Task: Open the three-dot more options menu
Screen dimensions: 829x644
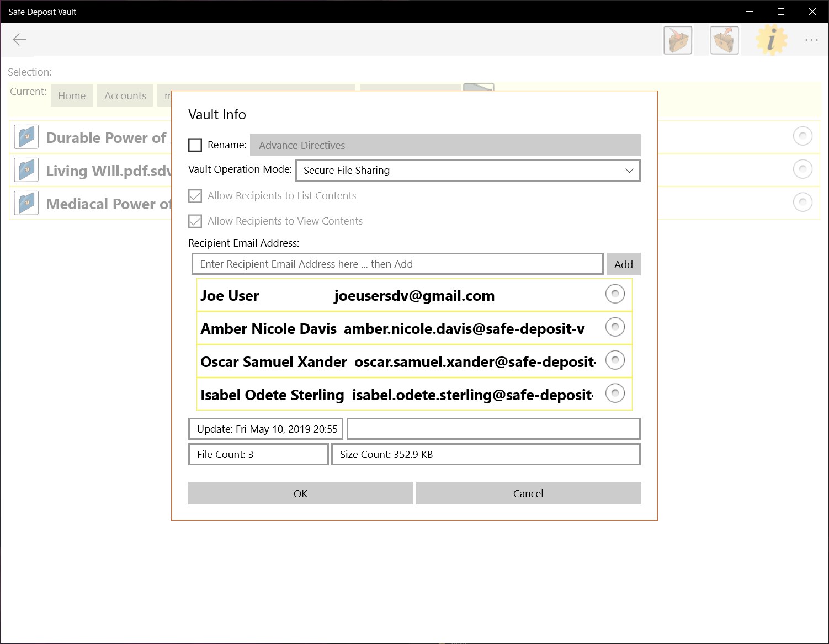Action: [811, 40]
